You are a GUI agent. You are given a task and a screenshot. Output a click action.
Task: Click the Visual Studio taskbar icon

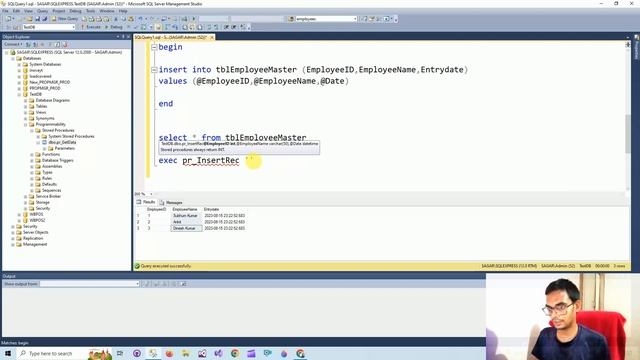tap(218, 353)
